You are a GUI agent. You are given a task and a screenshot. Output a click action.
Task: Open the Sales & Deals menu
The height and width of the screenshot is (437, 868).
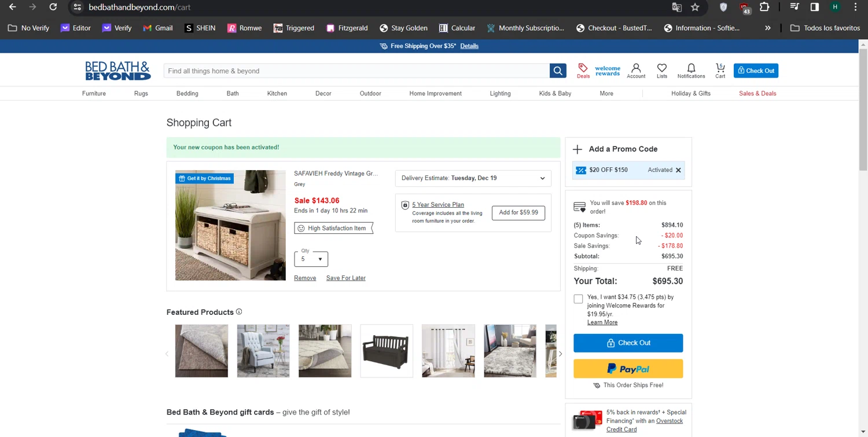(757, 93)
